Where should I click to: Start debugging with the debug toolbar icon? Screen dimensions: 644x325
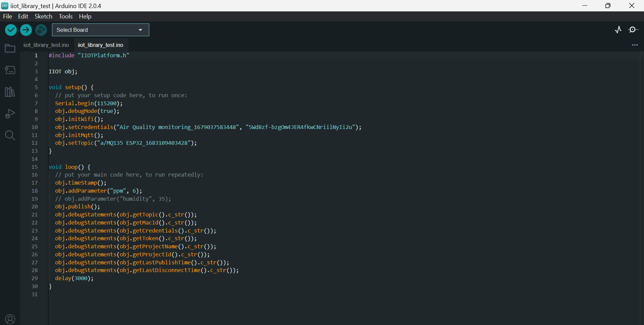point(41,30)
